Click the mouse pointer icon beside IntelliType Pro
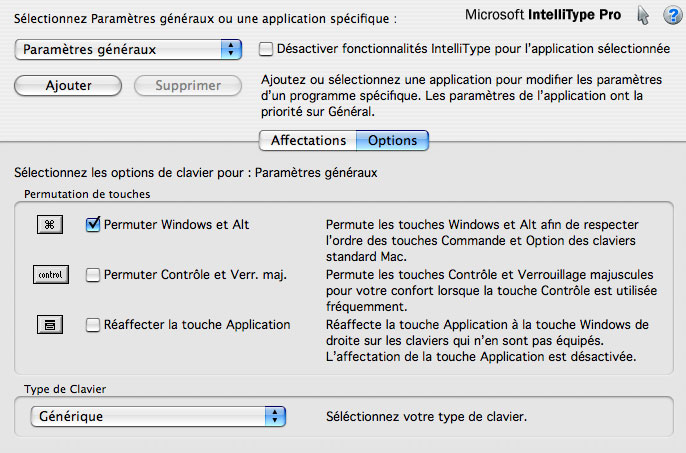This screenshot has width=686, height=453. [643, 15]
